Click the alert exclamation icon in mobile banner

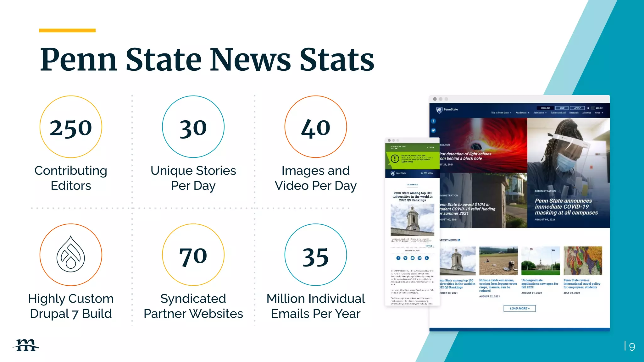tap(395, 159)
